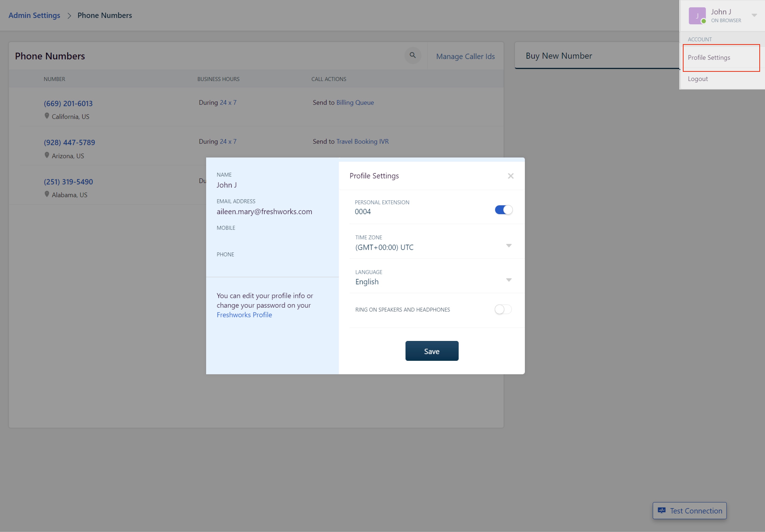The image size is (765, 532).
Task: Click the Alabama location pin icon
Action: 47,194
